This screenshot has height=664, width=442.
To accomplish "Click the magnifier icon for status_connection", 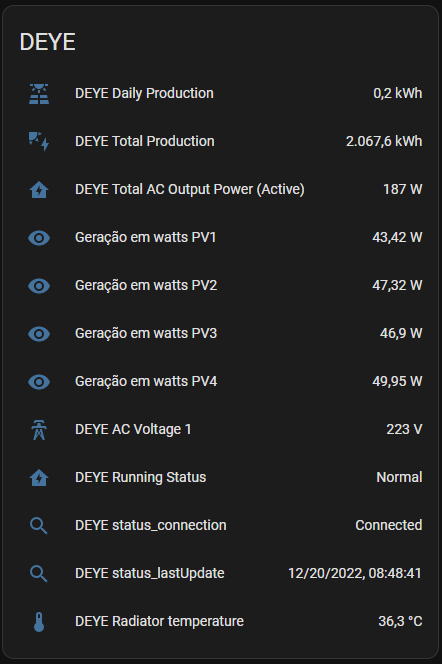I will [x=39, y=526].
